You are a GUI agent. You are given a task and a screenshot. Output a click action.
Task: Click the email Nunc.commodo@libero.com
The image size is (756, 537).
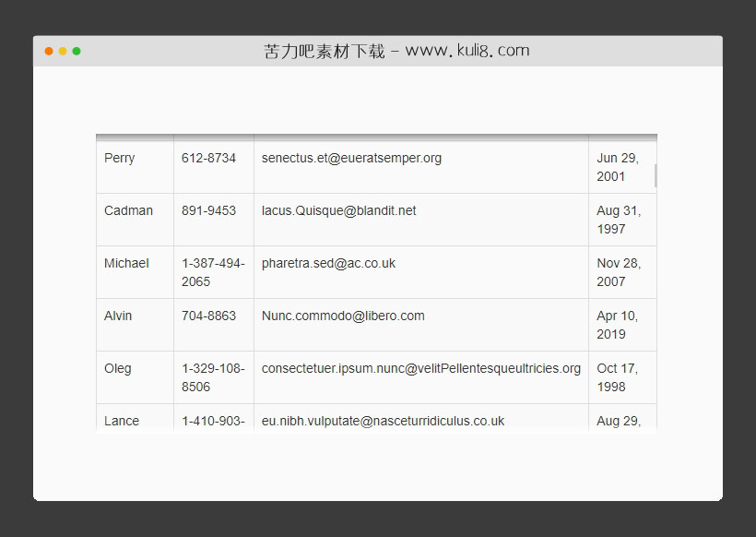pos(343,316)
